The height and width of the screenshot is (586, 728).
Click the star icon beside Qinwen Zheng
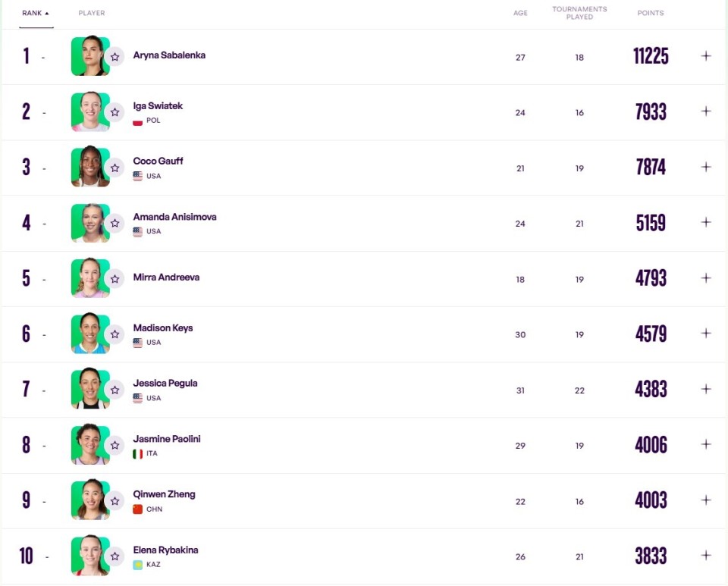(x=115, y=501)
